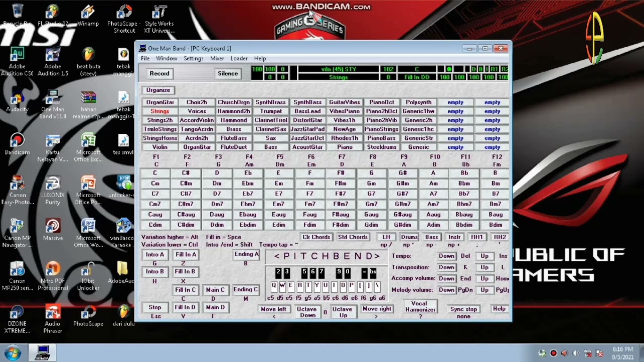Viewport: 644px width, 362px height.
Task: Choose the ChurchOrgn instrument
Action: tap(233, 102)
